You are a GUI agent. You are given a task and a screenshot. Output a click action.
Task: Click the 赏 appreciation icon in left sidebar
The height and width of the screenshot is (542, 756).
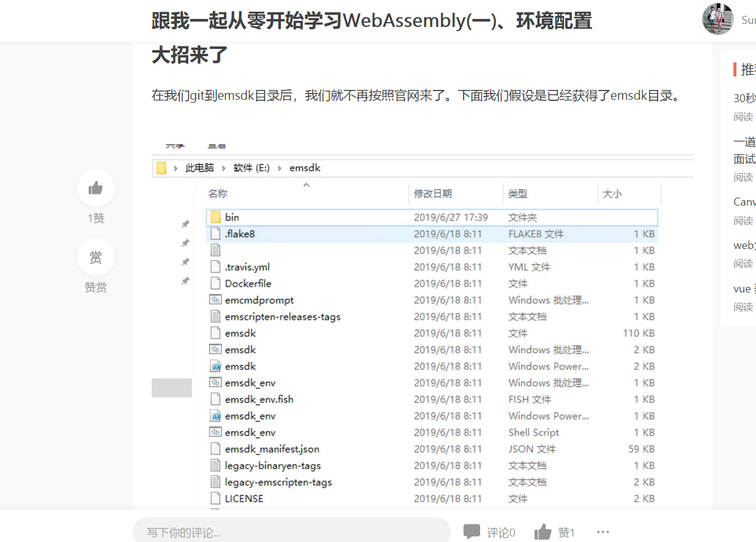96,257
